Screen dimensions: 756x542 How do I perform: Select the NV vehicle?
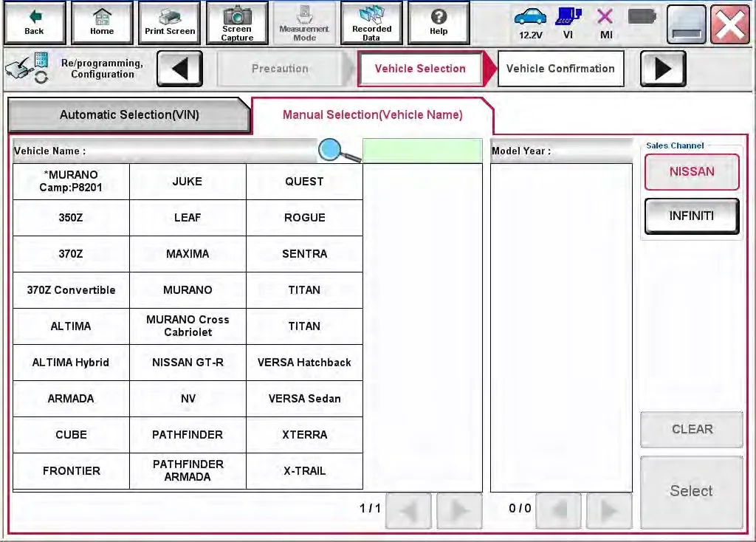pyautogui.click(x=188, y=398)
